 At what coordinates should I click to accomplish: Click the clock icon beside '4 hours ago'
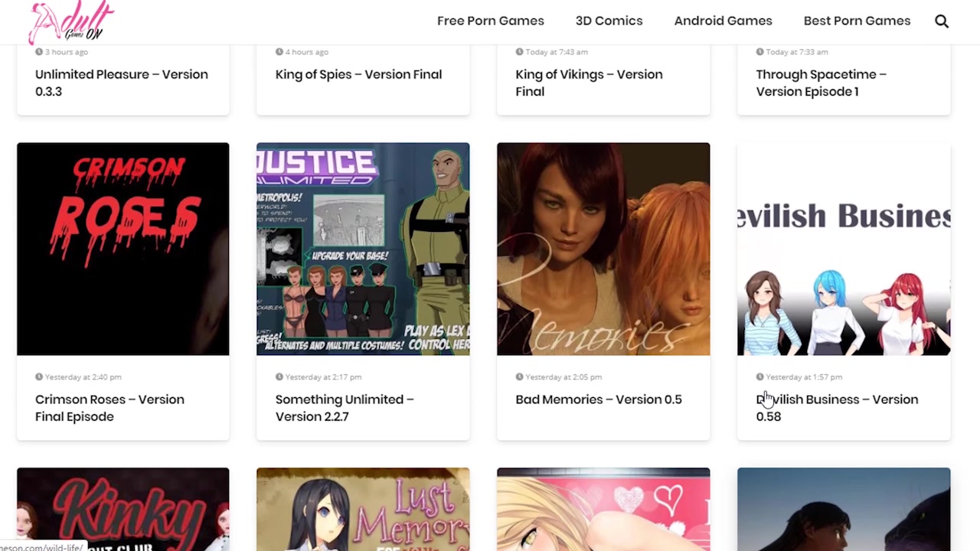[x=279, y=52]
